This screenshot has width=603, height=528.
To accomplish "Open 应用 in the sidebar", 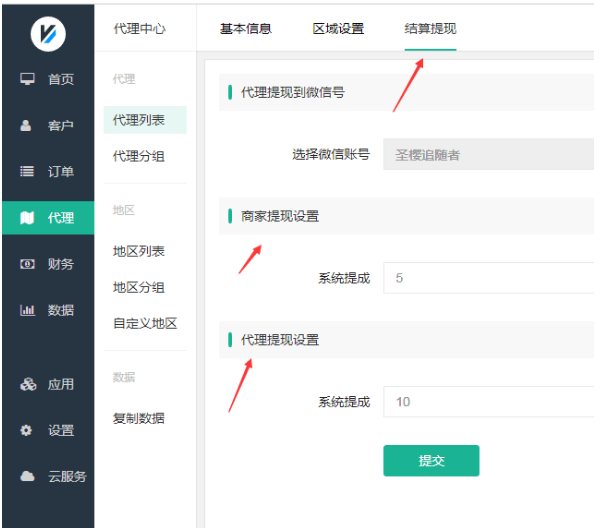I will pos(61,384).
